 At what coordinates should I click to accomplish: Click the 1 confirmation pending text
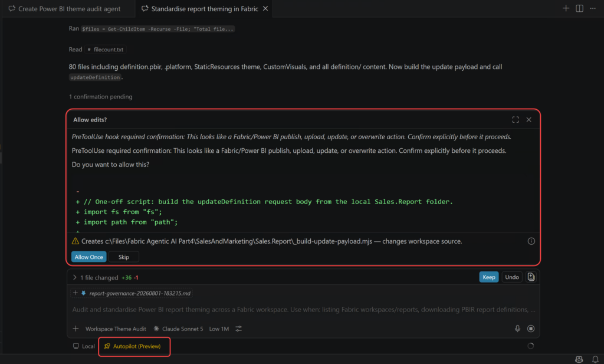[100, 97]
